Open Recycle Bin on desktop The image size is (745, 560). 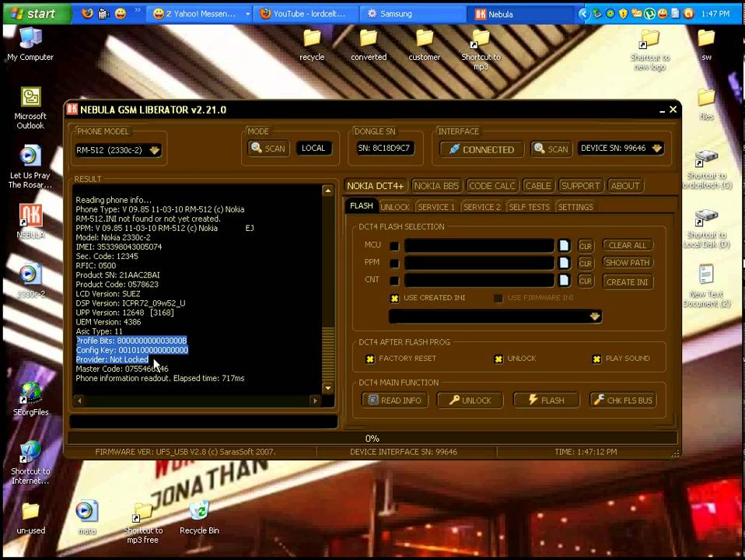click(x=199, y=517)
